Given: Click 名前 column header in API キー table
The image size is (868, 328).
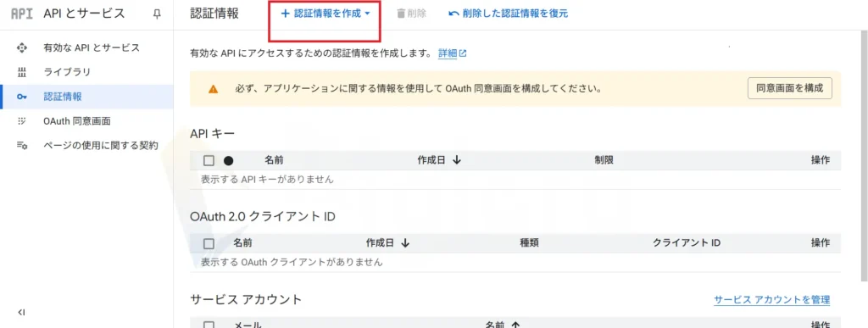Looking at the screenshot, I should click(x=274, y=160).
